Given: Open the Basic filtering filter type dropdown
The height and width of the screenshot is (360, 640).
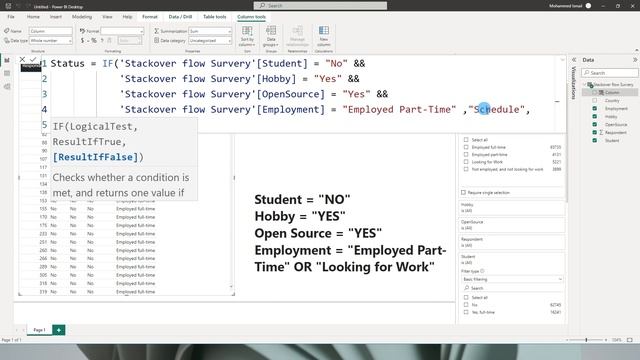Looking at the screenshot, I should pos(512,279).
